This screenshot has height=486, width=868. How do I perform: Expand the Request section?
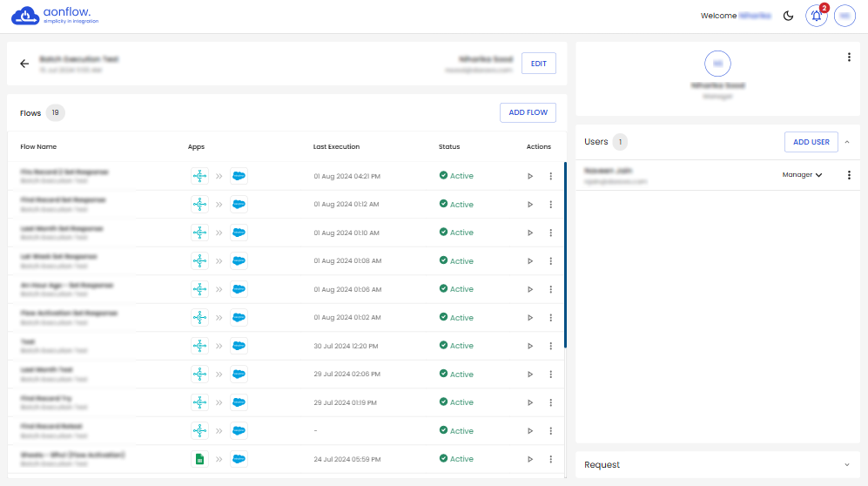click(x=848, y=465)
